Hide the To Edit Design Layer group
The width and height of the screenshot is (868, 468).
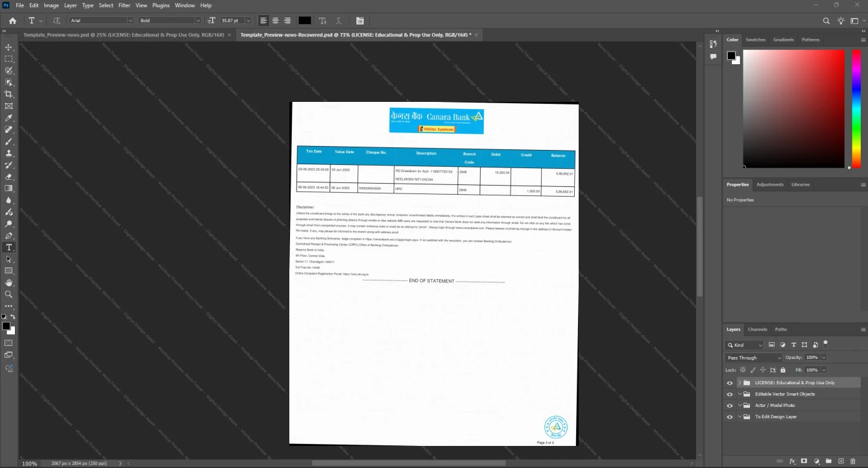730,417
